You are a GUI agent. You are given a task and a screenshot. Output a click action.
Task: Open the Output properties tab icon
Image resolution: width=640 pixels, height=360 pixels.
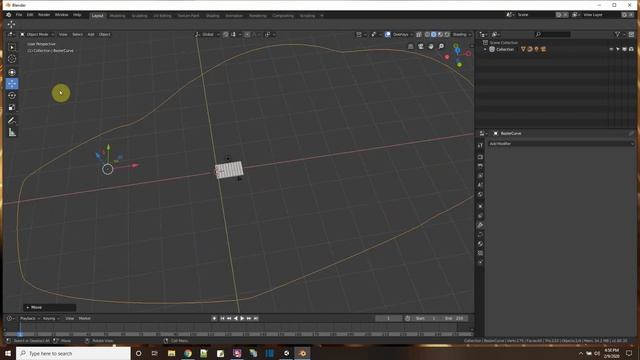pyautogui.click(x=480, y=166)
